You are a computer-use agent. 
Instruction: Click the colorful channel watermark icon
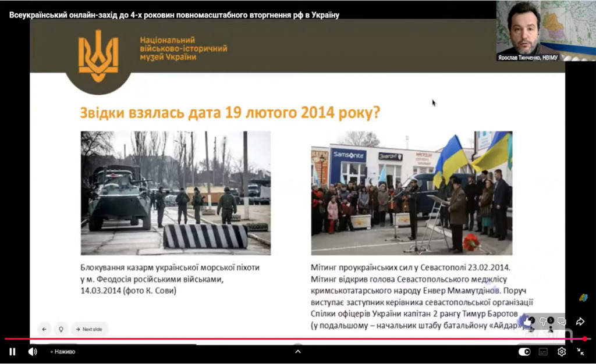[x=583, y=298]
